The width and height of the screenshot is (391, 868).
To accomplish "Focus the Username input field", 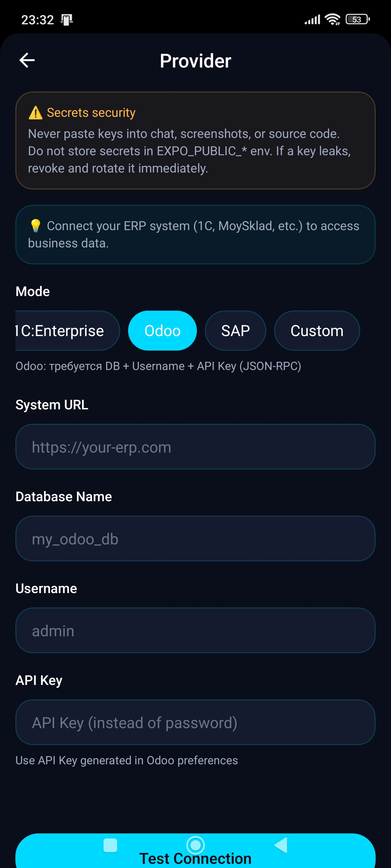I will (195, 631).
